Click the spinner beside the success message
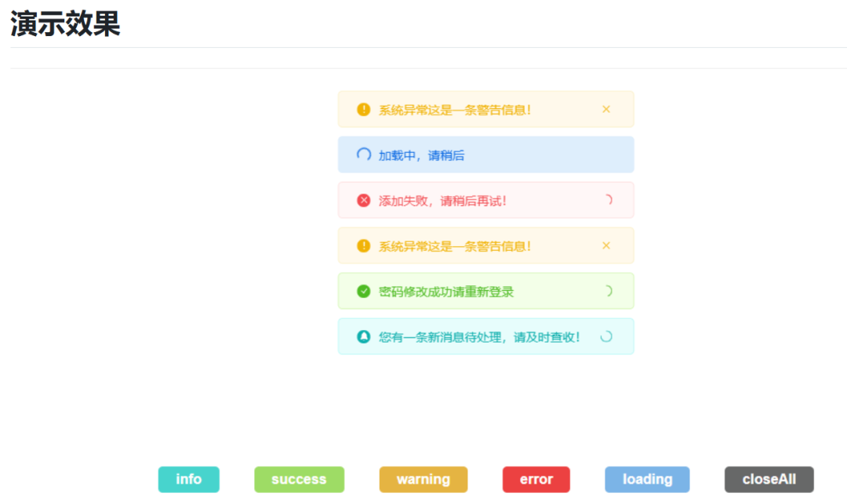This screenshot has width=847, height=504. pyautogui.click(x=607, y=291)
